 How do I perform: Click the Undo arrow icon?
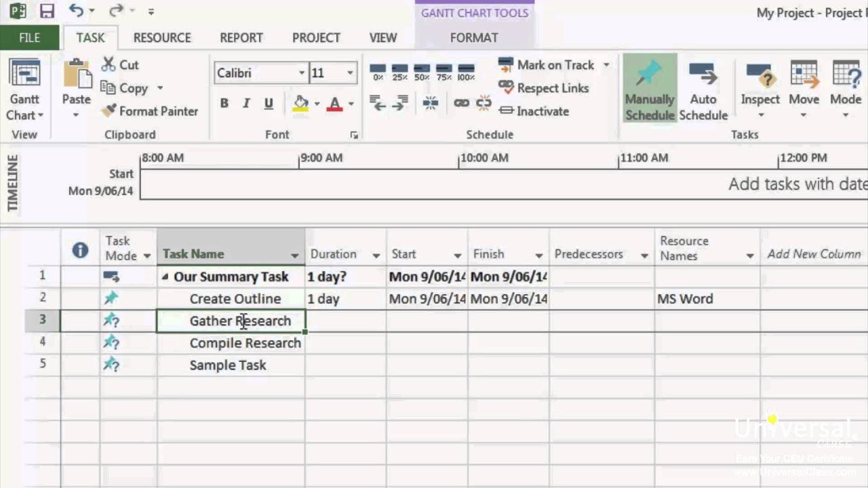click(77, 11)
